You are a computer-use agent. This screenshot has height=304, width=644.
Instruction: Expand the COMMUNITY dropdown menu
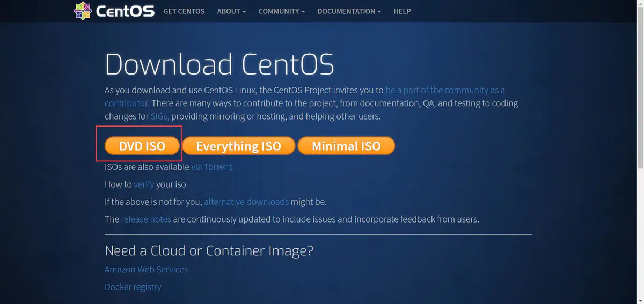[282, 11]
